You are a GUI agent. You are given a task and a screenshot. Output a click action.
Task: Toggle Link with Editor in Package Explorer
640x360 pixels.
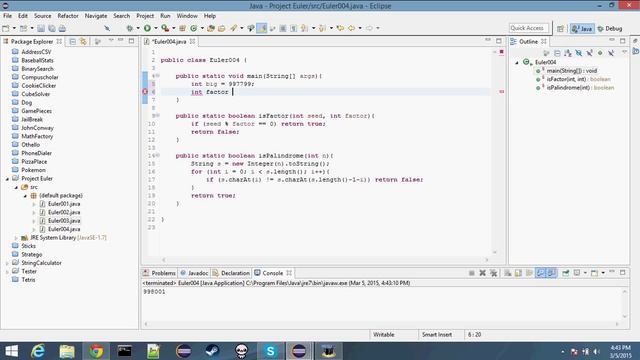point(83,42)
